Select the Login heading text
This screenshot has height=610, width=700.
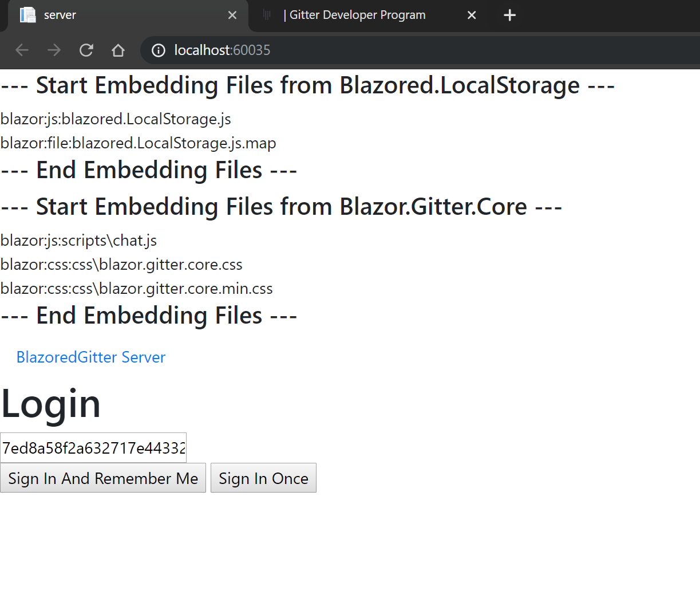[x=50, y=403]
